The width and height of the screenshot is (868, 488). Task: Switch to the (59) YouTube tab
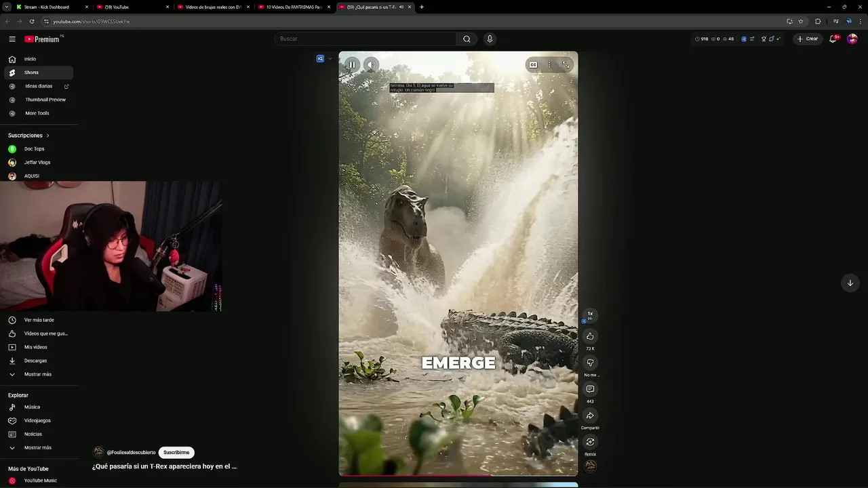pyautogui.click(x=132, y=7)
